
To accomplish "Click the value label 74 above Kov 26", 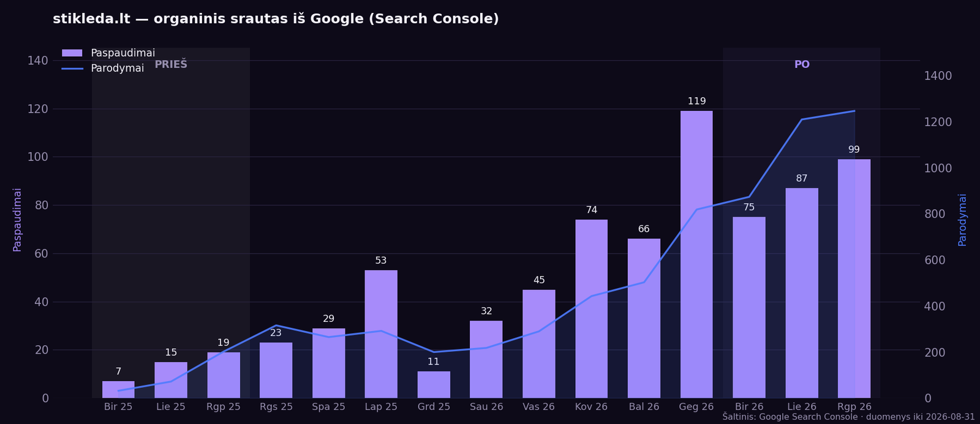I will coord(592,210).
